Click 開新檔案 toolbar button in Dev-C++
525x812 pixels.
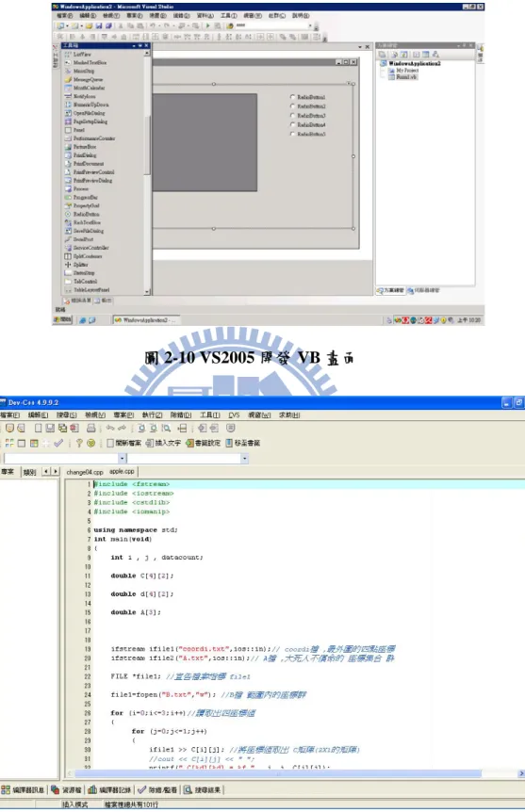[123, 444]
